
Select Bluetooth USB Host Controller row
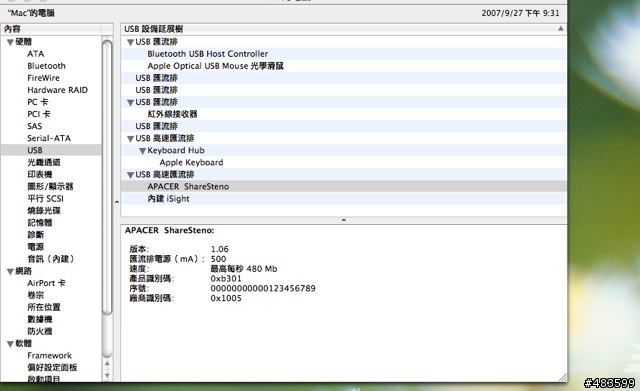[344, 54]
